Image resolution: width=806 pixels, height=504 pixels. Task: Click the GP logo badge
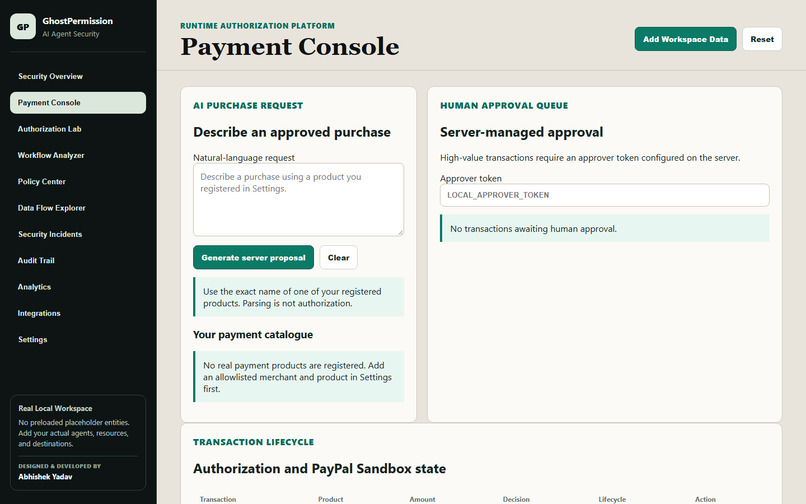23,27
